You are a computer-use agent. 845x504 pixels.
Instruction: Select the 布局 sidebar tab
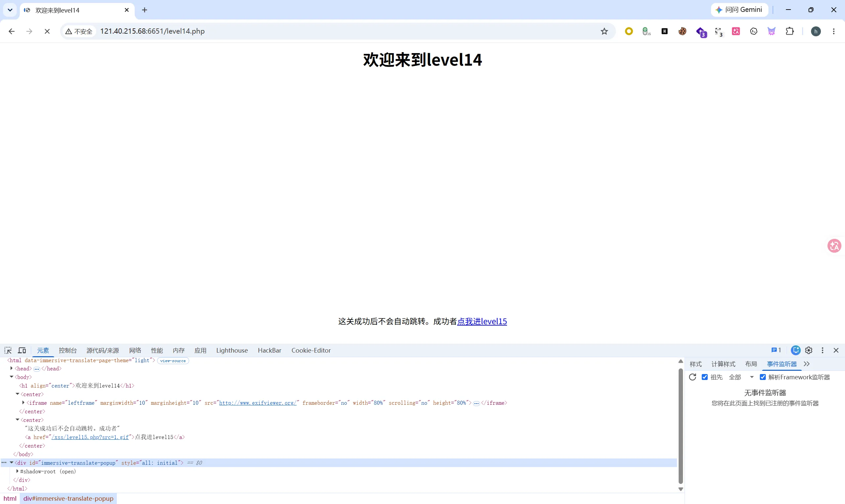(751, 364)
